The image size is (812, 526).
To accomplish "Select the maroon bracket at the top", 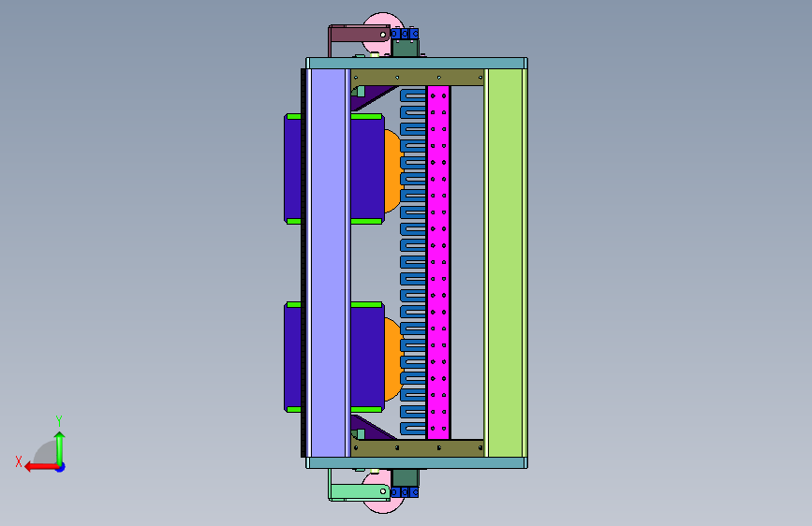I will (x=360, y=35).
